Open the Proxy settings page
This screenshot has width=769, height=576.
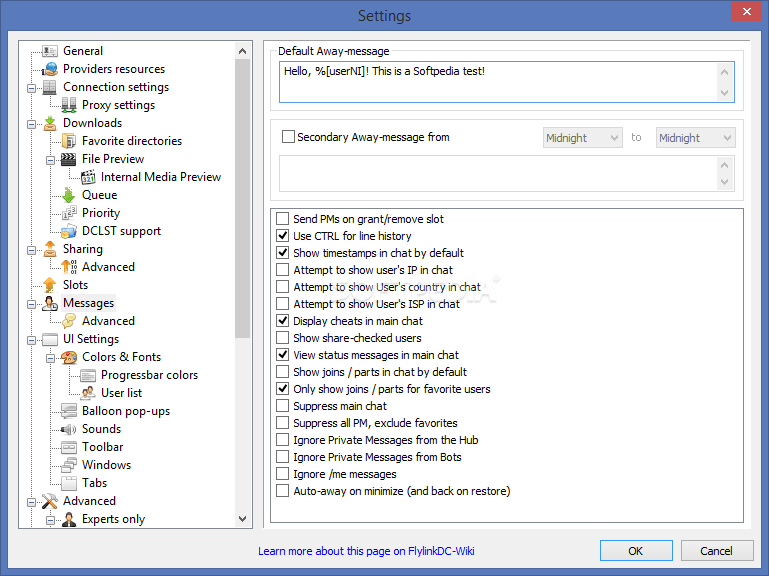point(118,105)
